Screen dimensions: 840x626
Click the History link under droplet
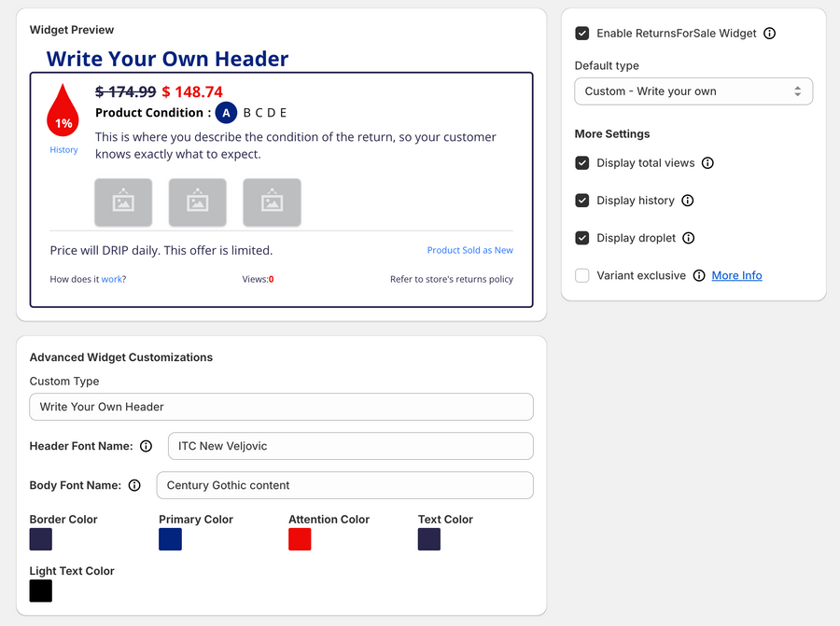(63, 150)
